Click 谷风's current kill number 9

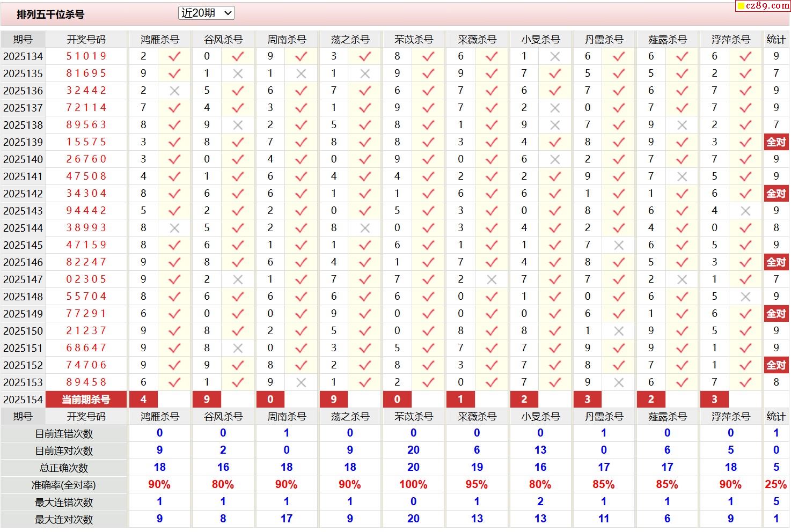tap(207, 400)
